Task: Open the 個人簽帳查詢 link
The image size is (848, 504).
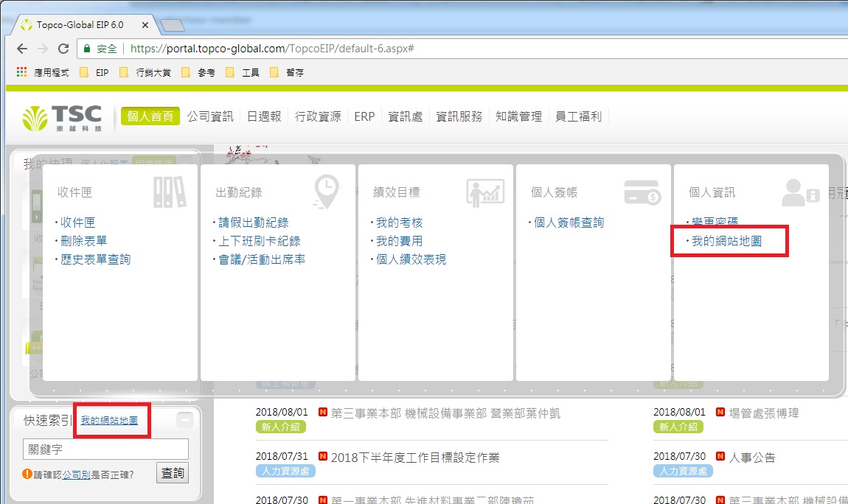Action: coord(569,223)
